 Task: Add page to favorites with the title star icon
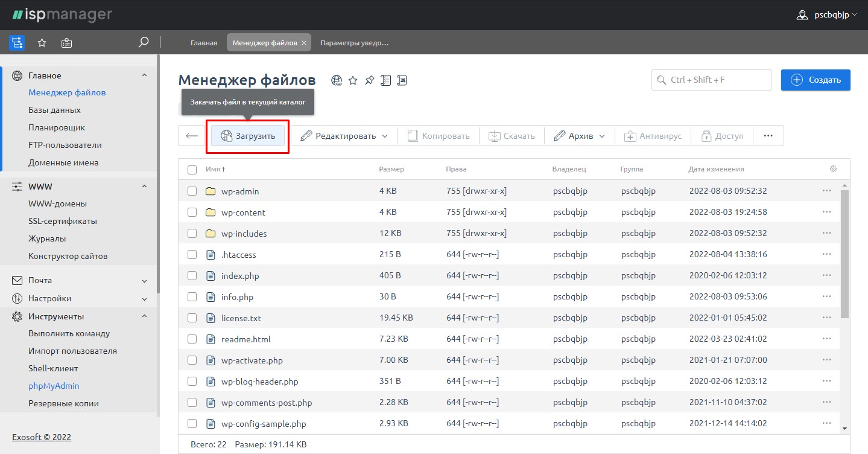pos(353,80)
